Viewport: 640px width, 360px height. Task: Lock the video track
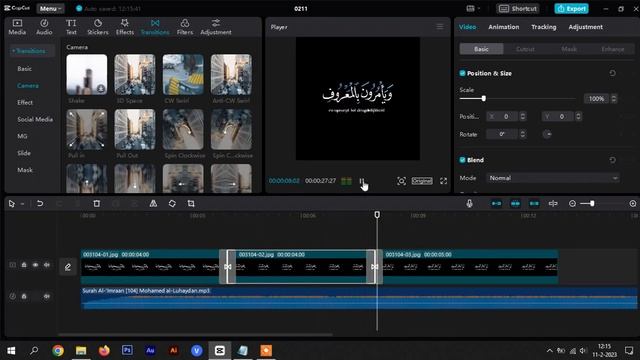point(24,265)
